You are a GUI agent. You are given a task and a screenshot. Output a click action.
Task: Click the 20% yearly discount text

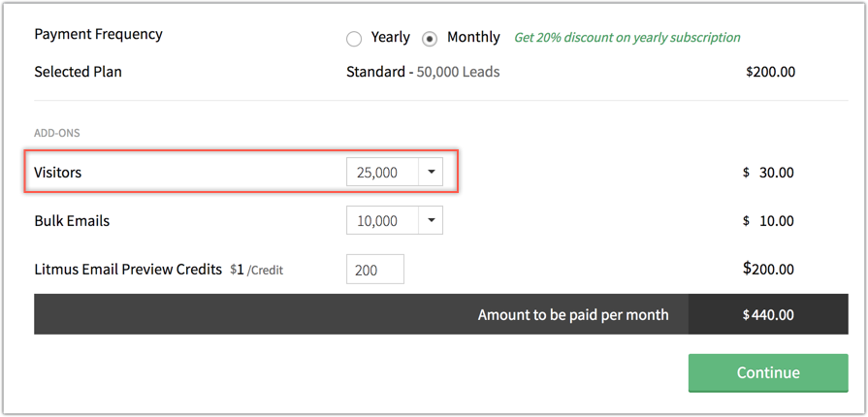click(627, 38)
